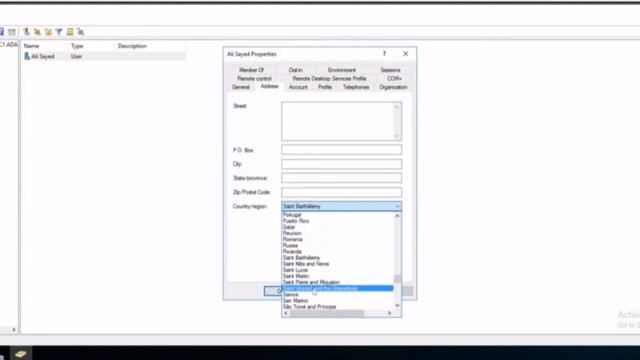The width and height of the screenshot is (640, 360).
Task: Pick Samoa from the country list
Action: 291,294
